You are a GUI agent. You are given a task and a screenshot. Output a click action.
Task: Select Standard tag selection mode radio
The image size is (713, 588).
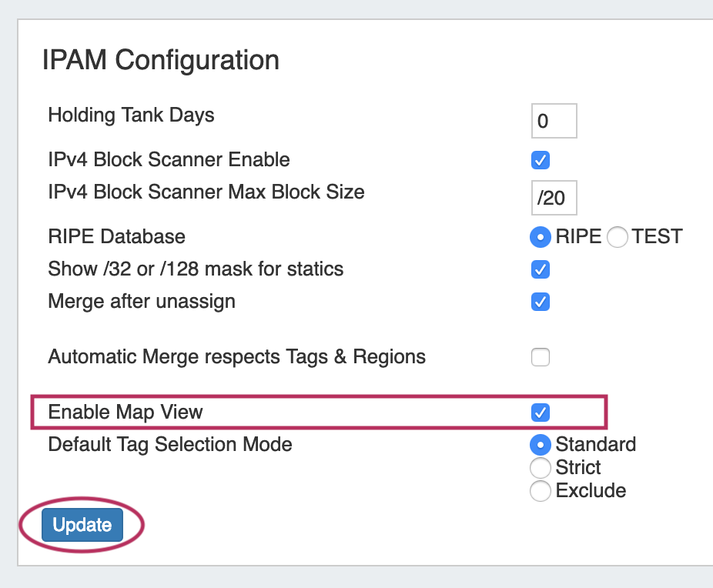coord(541,444)
